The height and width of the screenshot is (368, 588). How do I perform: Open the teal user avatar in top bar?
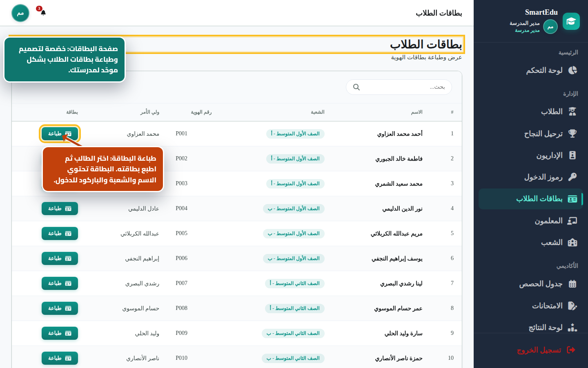pos(20,13)
